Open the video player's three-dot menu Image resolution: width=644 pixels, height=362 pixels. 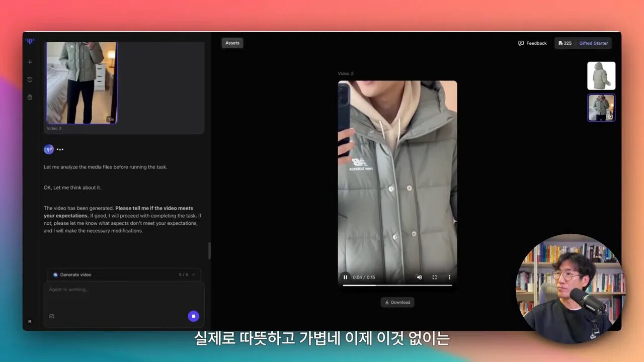coord(449,277)
